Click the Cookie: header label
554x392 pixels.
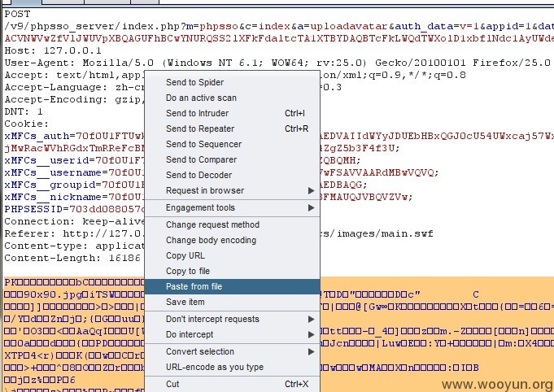tap(27, 124)
